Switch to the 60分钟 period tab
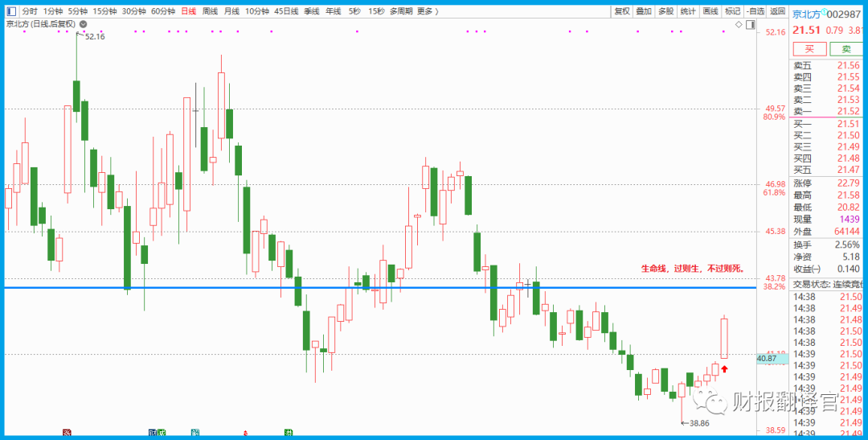This screenshot has width=868, height=440. [x=163, y=11]
